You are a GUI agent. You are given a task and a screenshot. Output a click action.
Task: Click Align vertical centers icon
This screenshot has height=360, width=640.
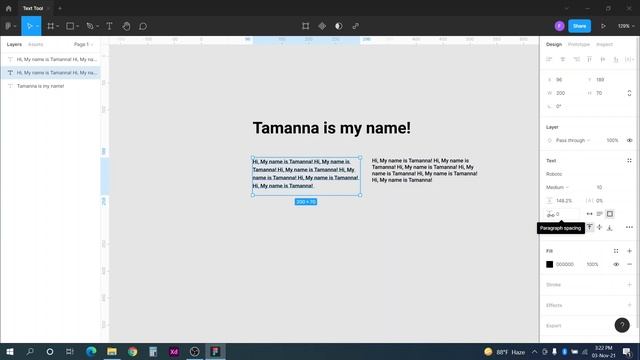(x=602, y=60)
